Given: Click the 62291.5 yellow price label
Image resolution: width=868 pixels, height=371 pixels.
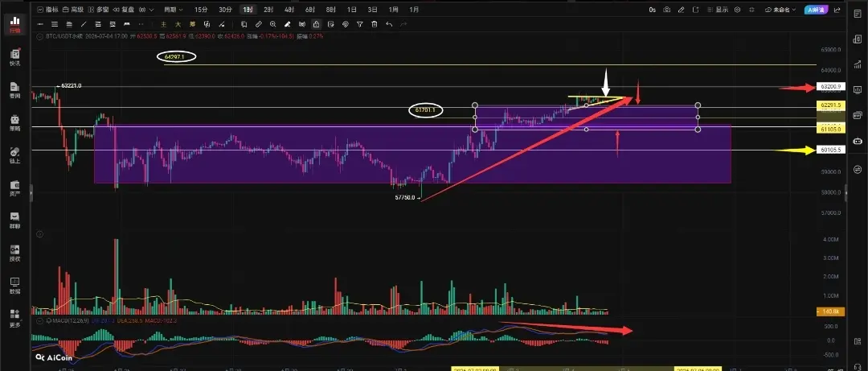Looking at the screenshot, I should (x=830, y=105).
